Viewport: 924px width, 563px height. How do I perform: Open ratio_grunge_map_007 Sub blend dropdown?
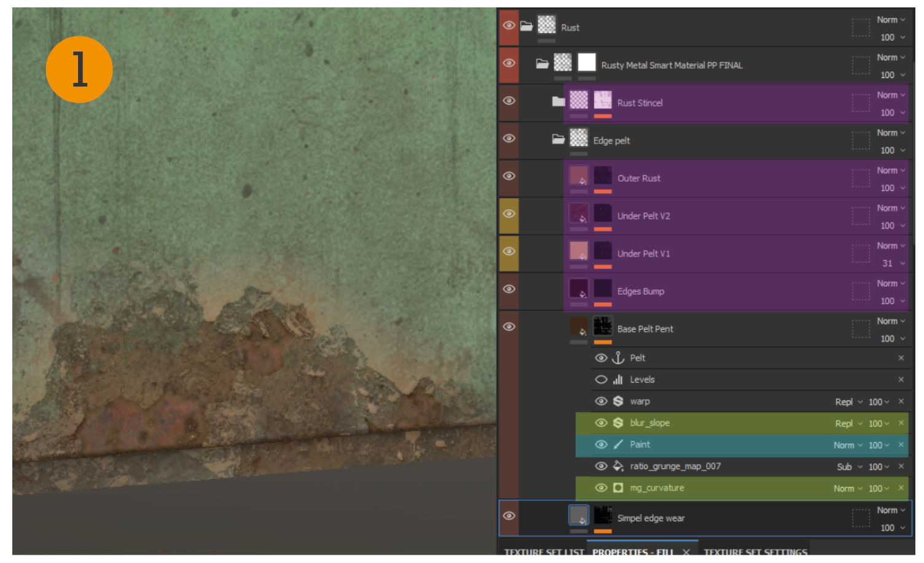click(x=850, y=467)
